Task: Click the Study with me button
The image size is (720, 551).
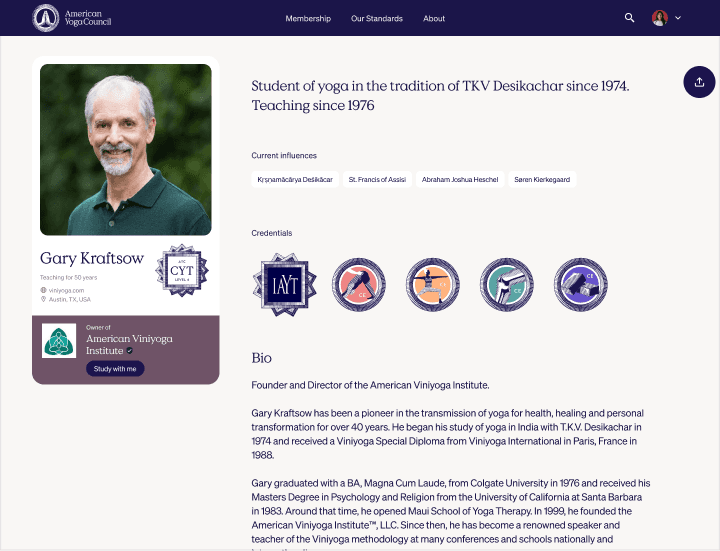Action: point(115,369)
